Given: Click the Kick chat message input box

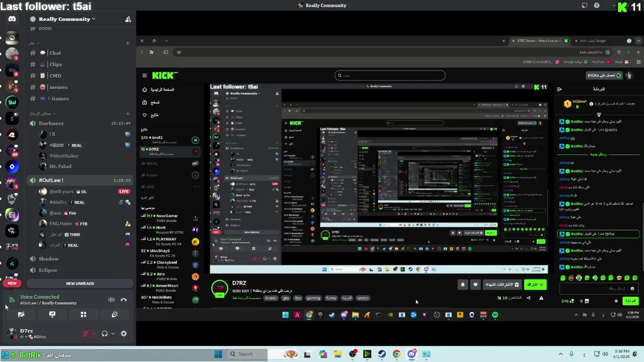Looking at the screenshot, I should tap(599, 289).
